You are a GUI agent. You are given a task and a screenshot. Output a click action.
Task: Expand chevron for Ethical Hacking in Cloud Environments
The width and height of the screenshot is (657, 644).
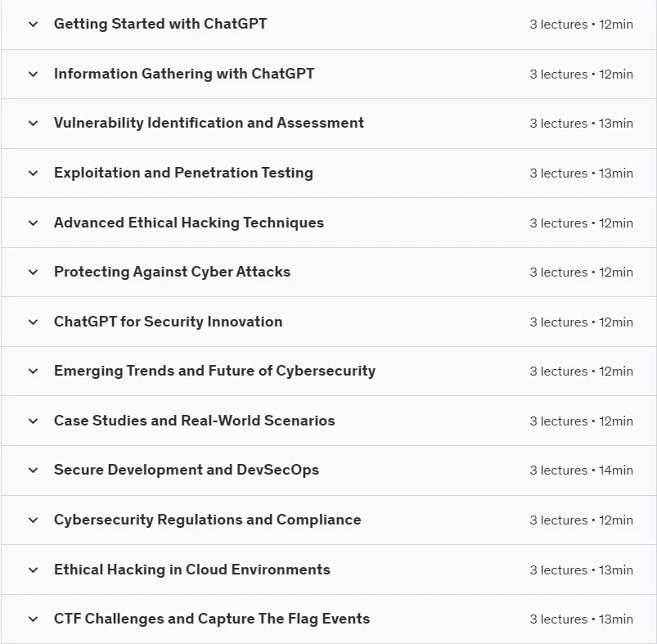pos(33,570)
